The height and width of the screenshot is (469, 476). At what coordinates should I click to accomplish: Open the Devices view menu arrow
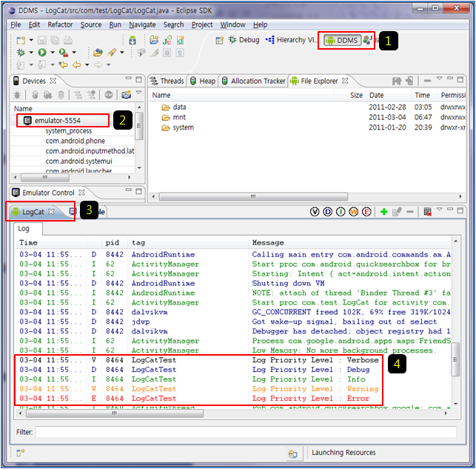(138, 93)
